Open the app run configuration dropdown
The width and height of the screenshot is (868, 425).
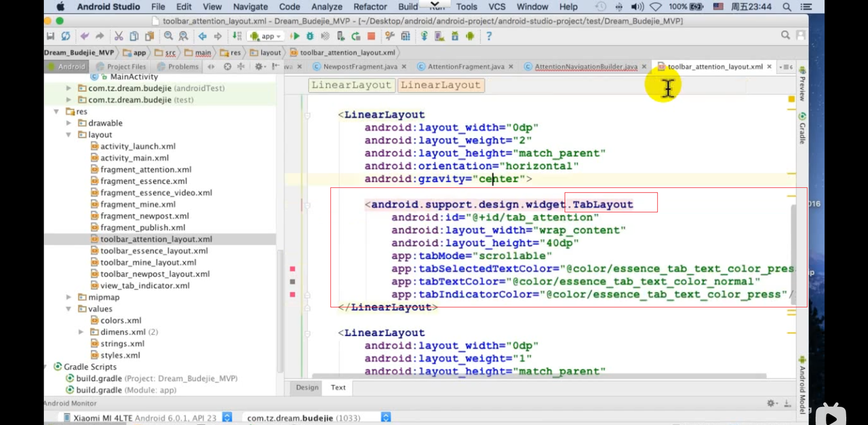[x=266, y=36]
